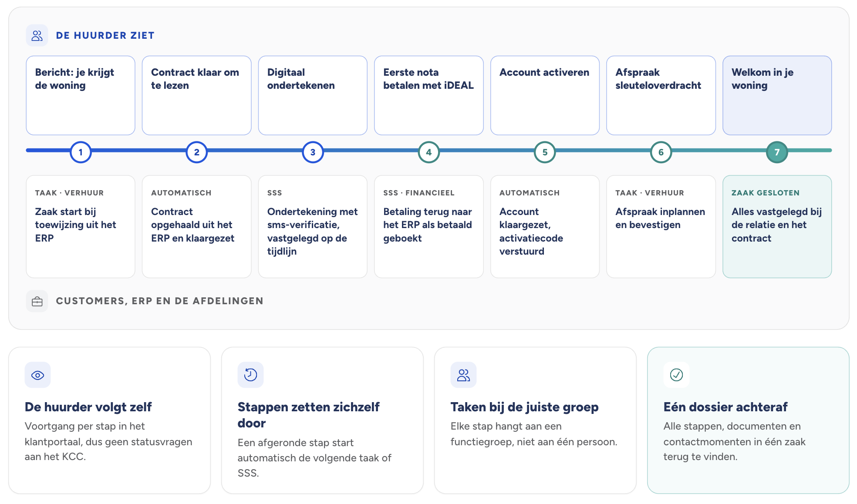Select timeline step 1 marker
The width and height of the screenshot is (857, 504).
pos(81,152)
